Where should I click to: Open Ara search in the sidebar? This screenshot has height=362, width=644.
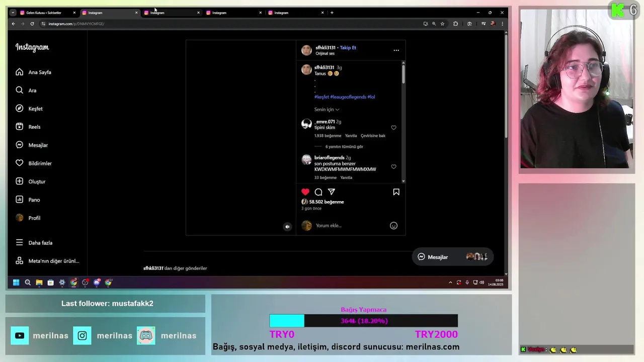pos(26,90)
